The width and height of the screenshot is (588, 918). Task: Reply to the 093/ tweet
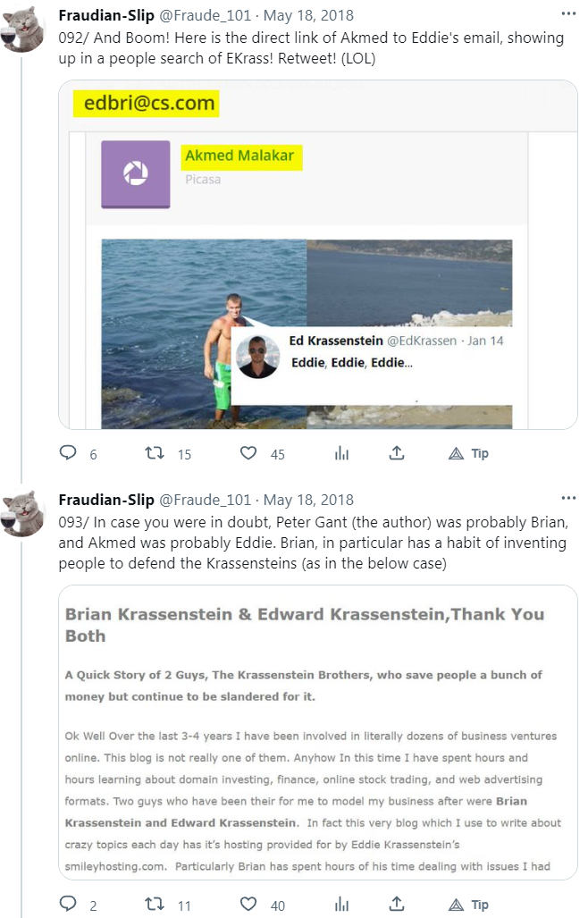coord(68,905)
